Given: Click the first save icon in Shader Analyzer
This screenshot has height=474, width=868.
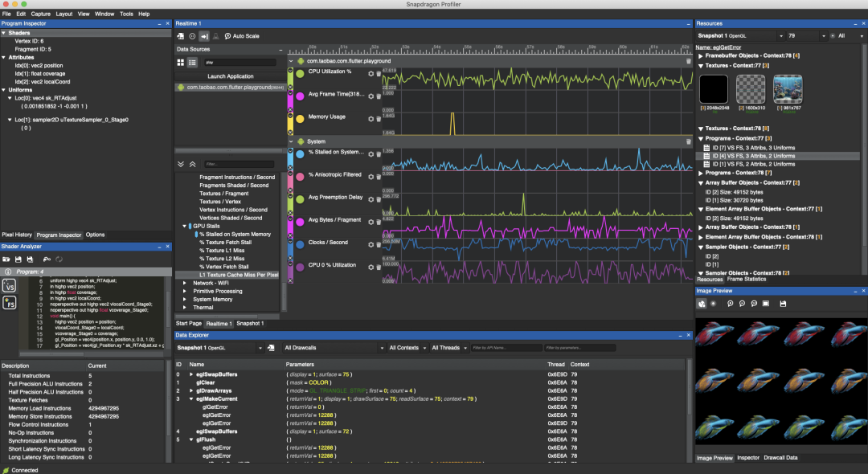Looking at the screenshot, I should point(18,259).
